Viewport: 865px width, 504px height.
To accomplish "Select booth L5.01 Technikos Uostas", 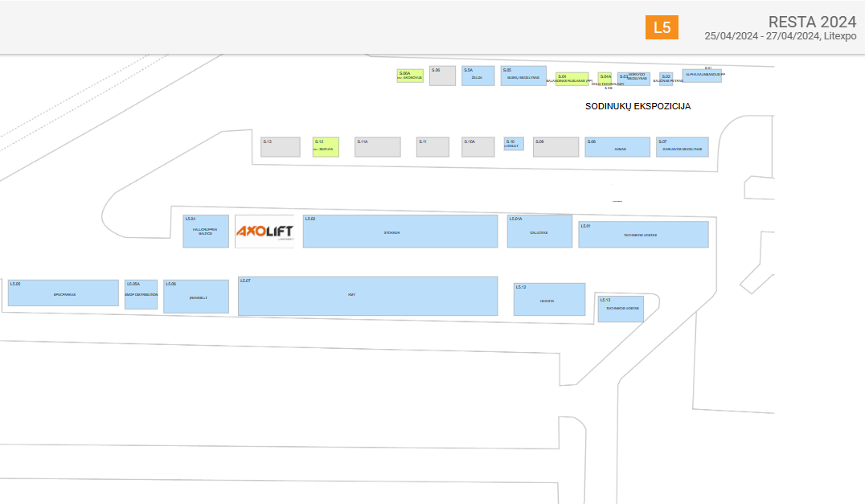I will click(x=643, y=235).
